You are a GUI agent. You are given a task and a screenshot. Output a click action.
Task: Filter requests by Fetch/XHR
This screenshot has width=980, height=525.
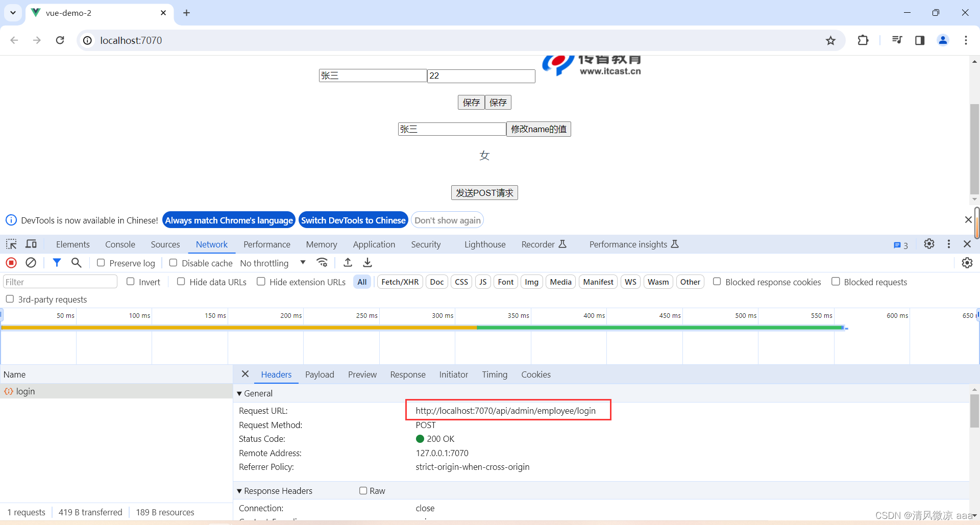click(x=400, y=282)
